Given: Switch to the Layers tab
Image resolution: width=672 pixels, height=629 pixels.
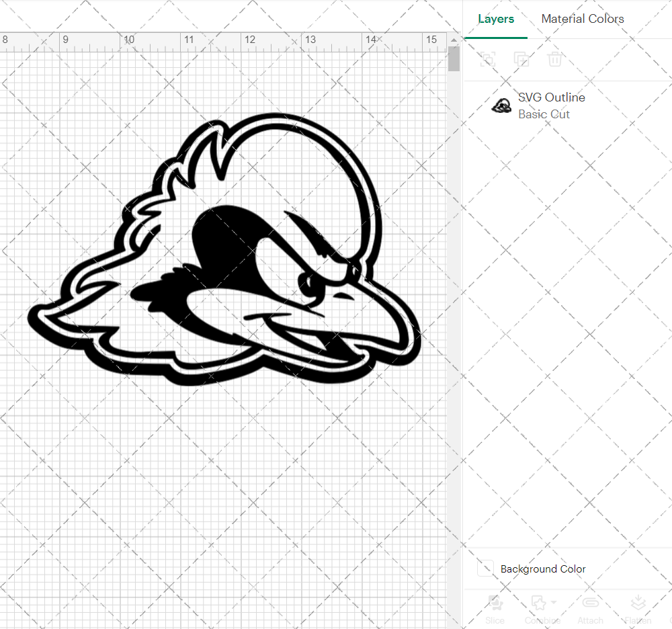Looking at the screenshot, I should 496,19.
